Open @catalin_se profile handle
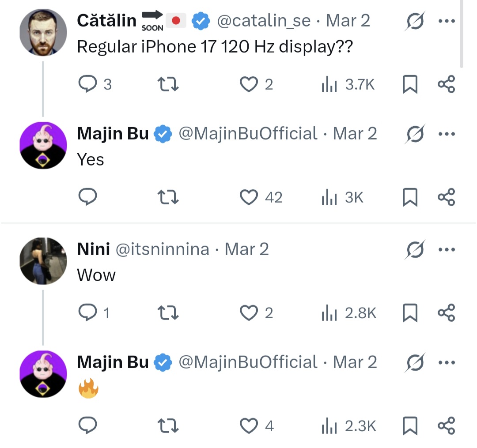 (x=264, y=21)
